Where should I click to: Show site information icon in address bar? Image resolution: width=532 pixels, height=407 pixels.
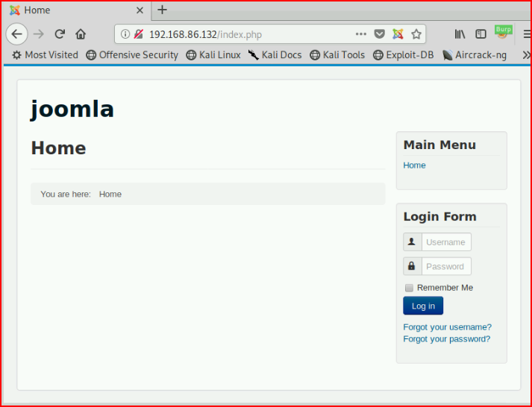[125, 34]
